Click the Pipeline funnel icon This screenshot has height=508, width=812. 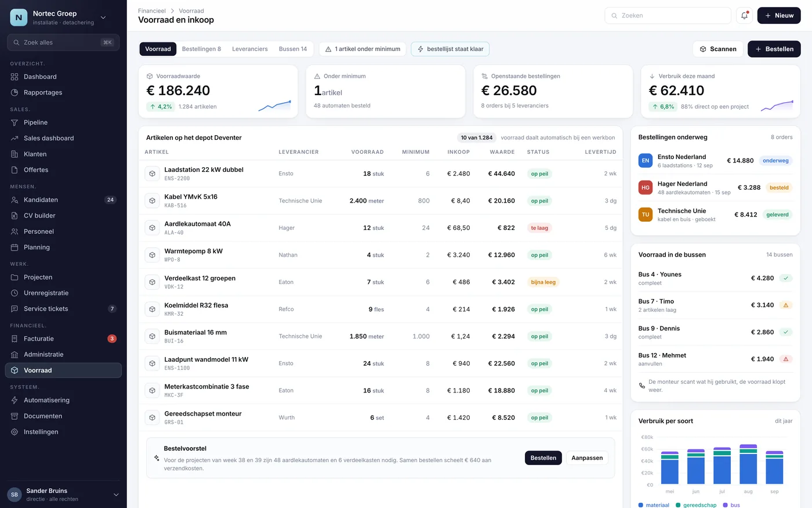point(14,123)
